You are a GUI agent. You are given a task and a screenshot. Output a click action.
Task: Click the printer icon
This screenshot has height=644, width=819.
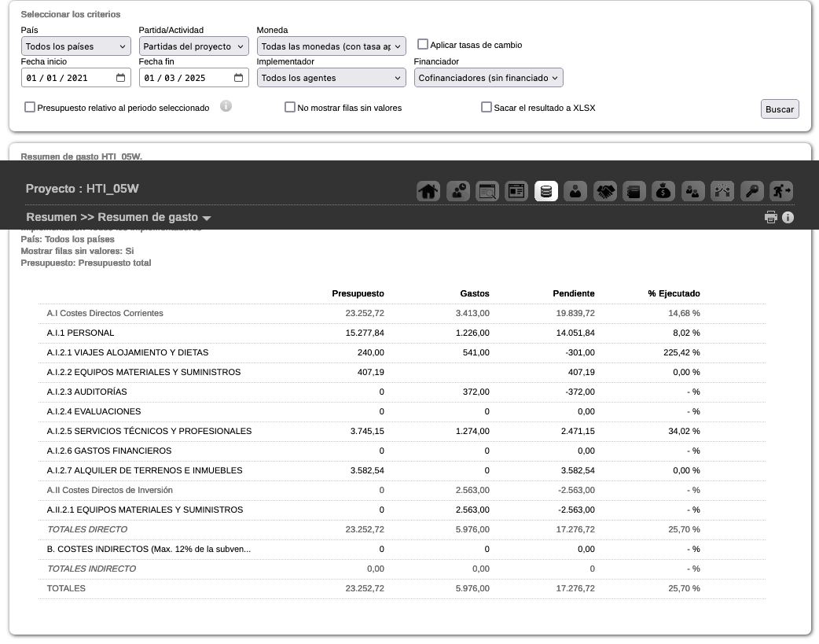pos(771,218)
